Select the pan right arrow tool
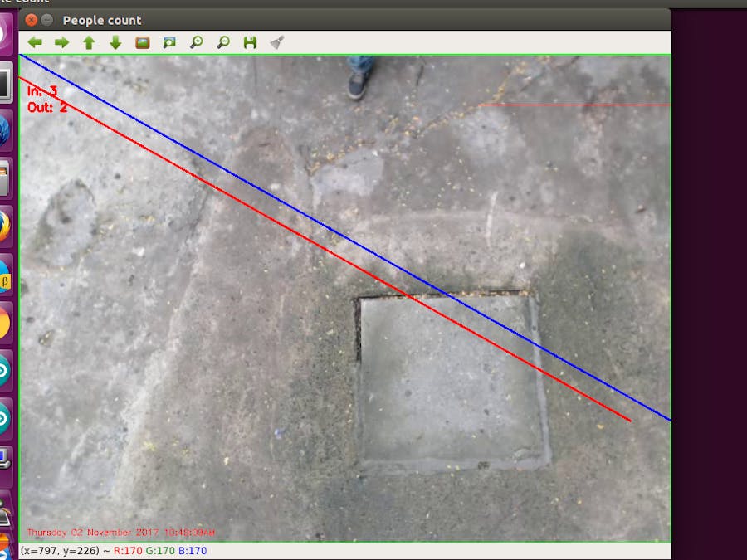Viewport: 747px width, 560px height. (61, 41)
